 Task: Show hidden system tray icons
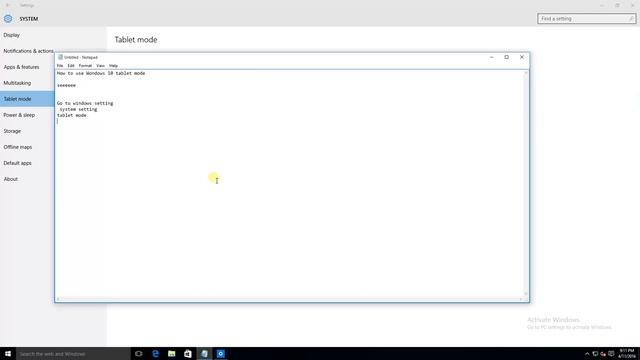[x=587, y=354]
